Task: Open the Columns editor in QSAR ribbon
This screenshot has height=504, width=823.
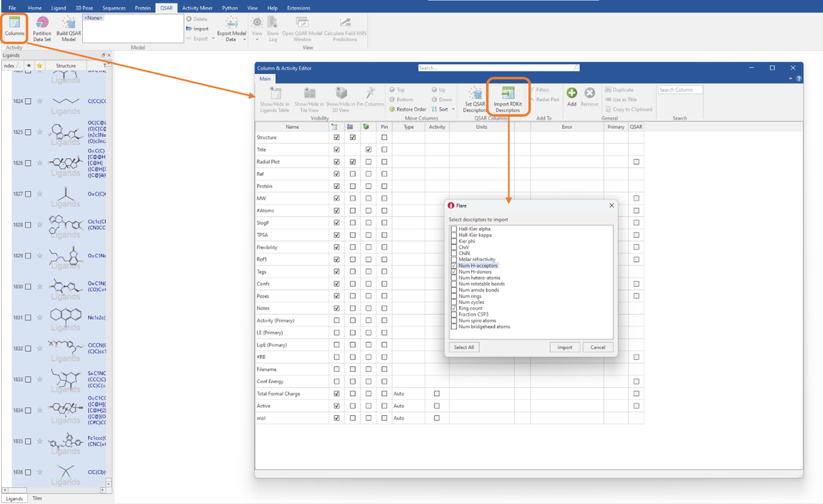Action: click(x=15, y=27)
